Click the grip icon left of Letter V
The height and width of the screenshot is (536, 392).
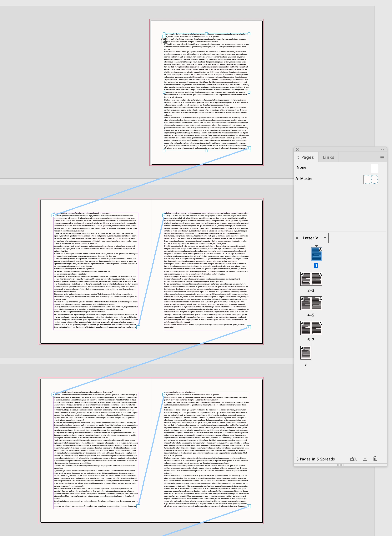click(297, 238)
